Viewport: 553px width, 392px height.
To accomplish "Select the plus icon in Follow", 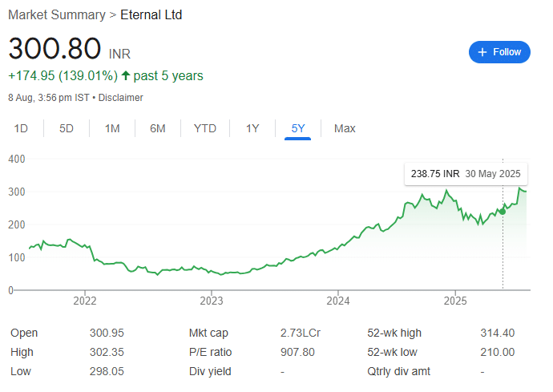I will point(482,52).
